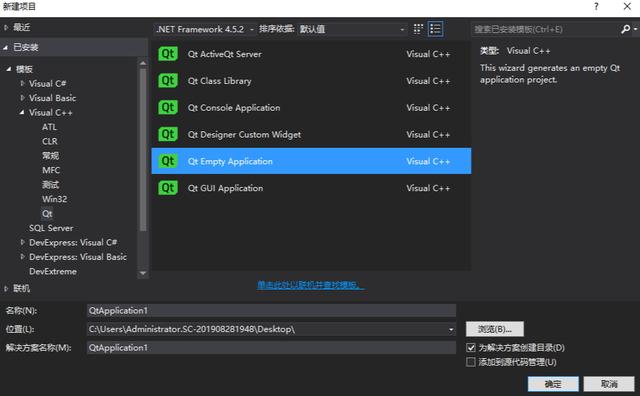Expand the Visual Basic node arrow
This screenshot has width=640, height=396.
pyautogui.click(x=22, y=98)
